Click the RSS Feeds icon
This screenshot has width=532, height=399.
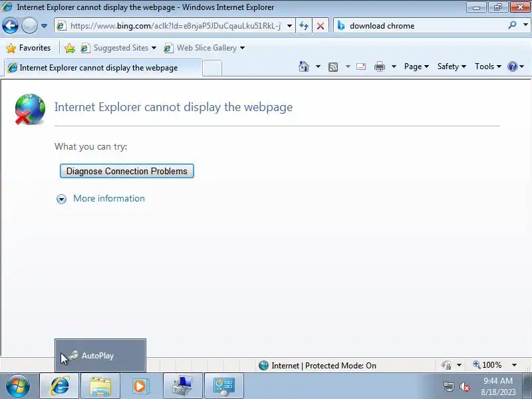(x=333, y=67)
